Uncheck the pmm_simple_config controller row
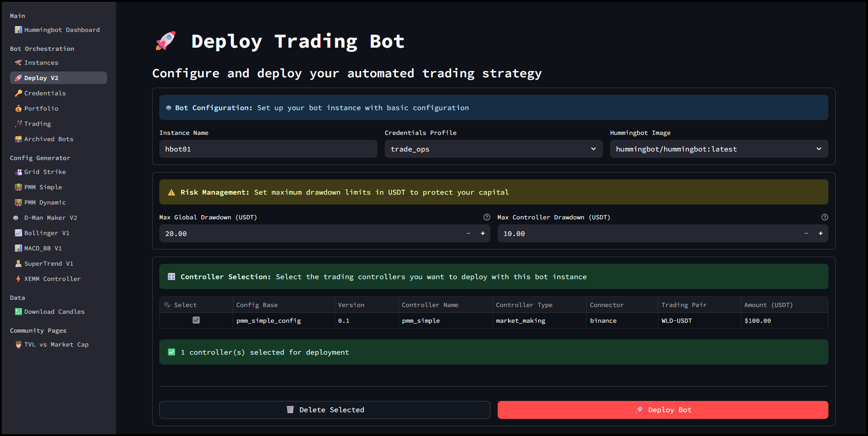 [196, 320]
